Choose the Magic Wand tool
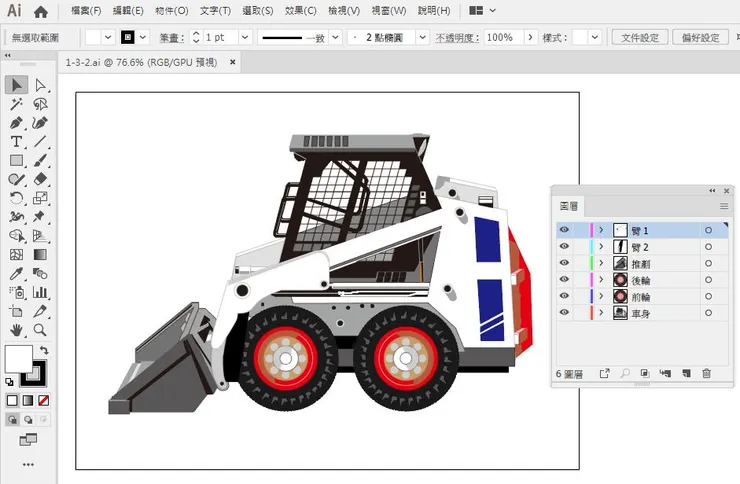Viewport: 740px width, 484px height. [16, 104]
